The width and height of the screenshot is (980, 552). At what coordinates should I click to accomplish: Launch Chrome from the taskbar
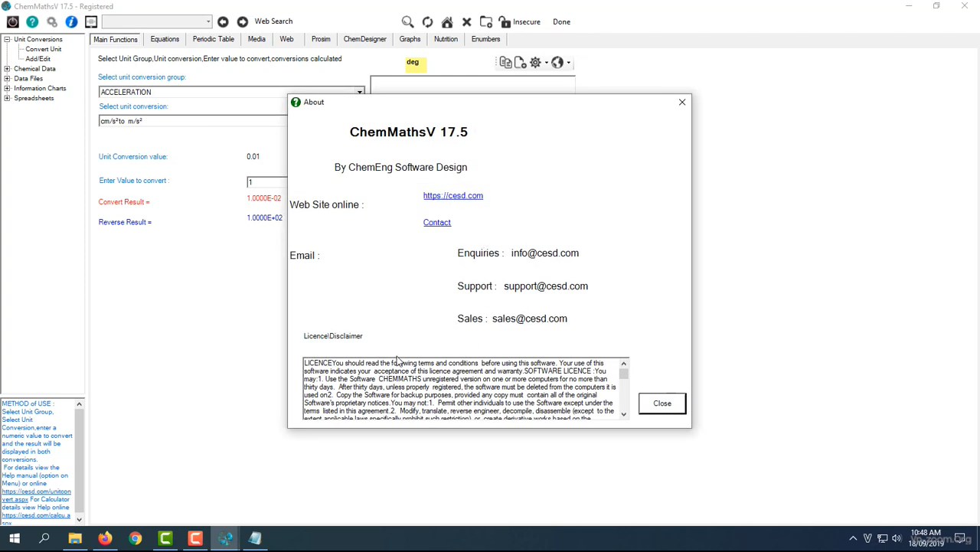[x=135, y=539]
